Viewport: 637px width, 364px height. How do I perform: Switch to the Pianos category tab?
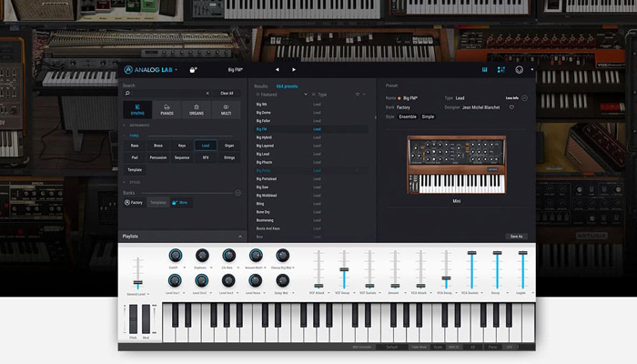[166, 107]
